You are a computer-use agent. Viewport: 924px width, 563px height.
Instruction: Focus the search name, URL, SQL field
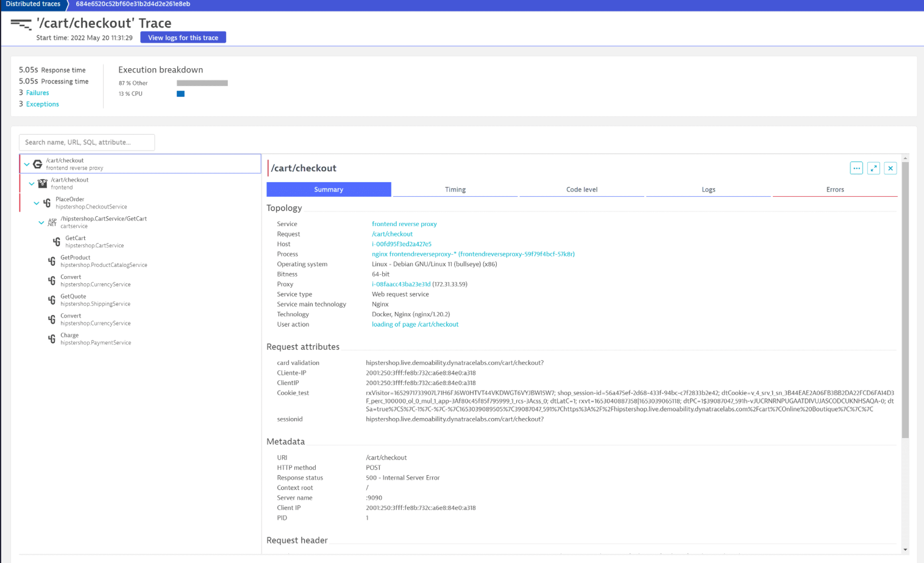coord(87,143)
